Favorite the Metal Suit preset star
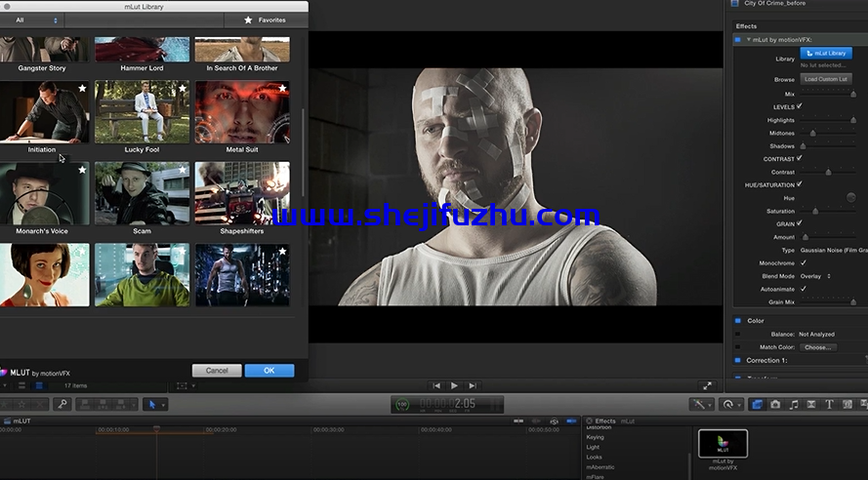Screen dimensions: 868x480 tap(282, 88)
